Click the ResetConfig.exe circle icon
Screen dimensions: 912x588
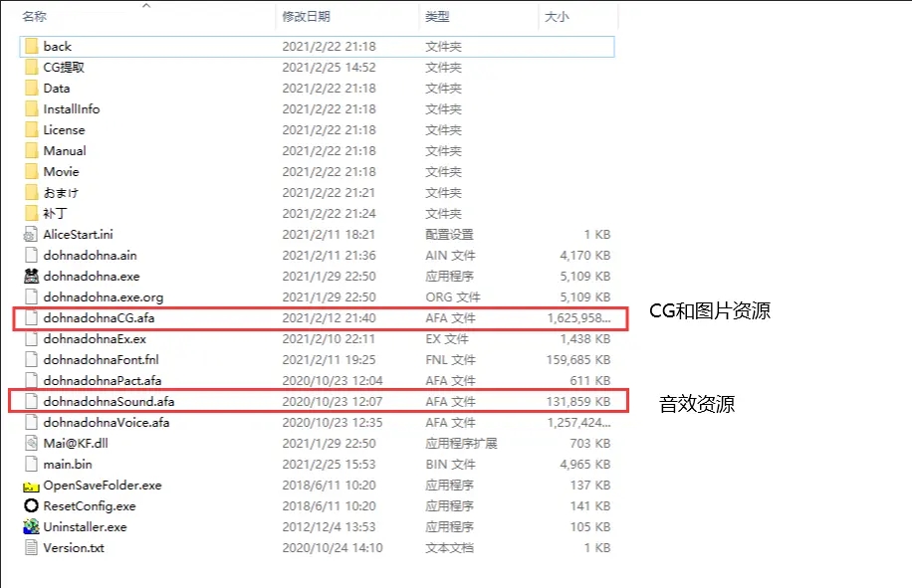(x=32, y=506)
